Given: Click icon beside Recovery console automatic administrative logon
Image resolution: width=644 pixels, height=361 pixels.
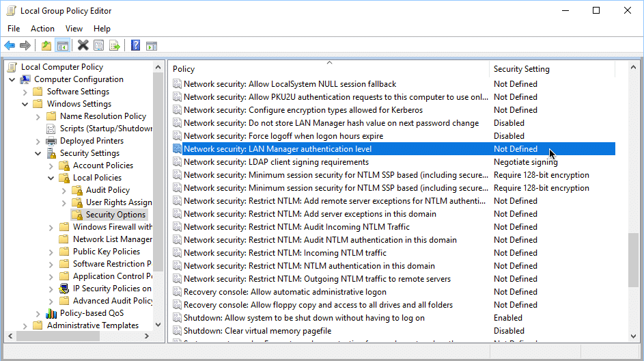Looking at the screenshot, I should point(177,292).
